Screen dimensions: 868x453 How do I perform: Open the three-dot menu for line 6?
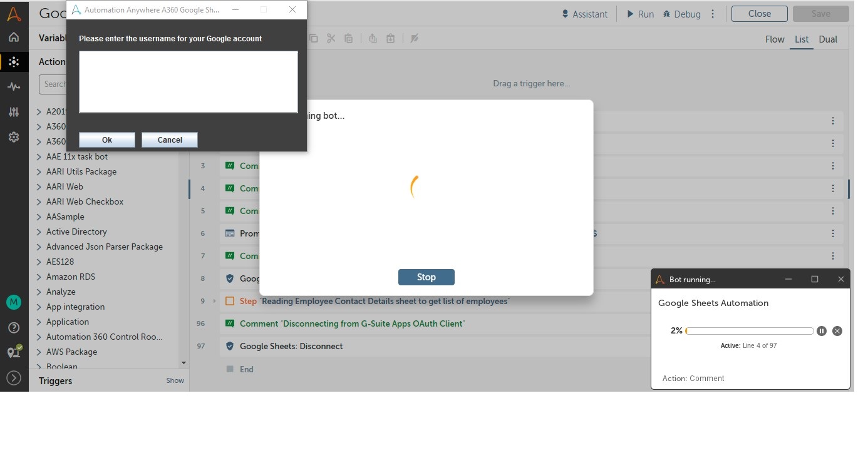tap(833, 233)
